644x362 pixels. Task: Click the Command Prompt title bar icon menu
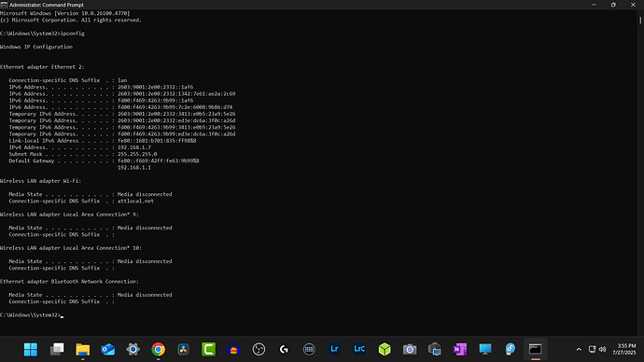(x=4, y=5)
